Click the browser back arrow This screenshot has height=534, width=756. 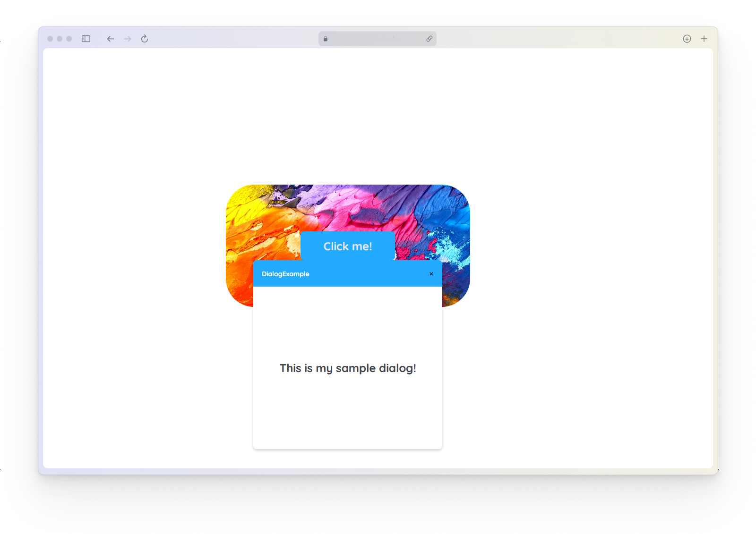click(x=110, y=39)
